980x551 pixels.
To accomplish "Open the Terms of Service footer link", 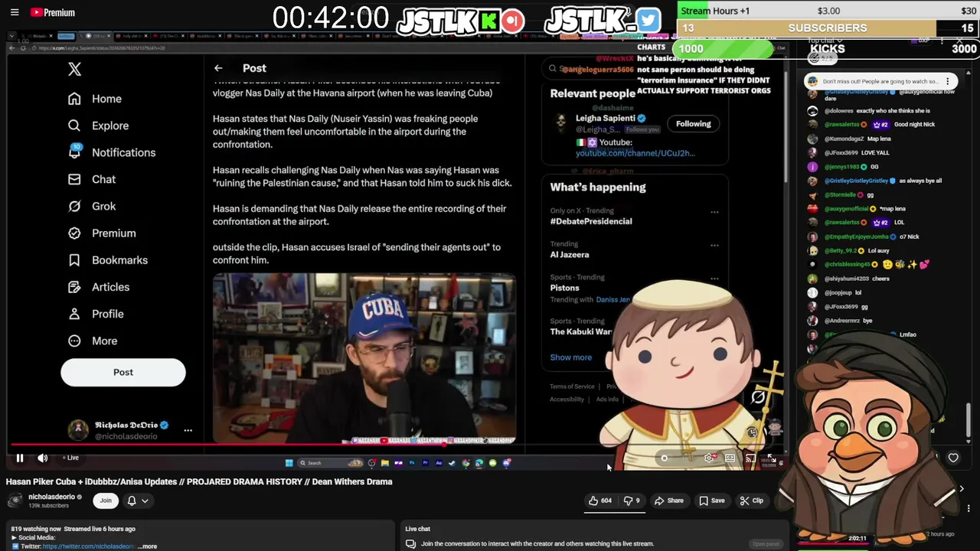I will click(572, 386).
